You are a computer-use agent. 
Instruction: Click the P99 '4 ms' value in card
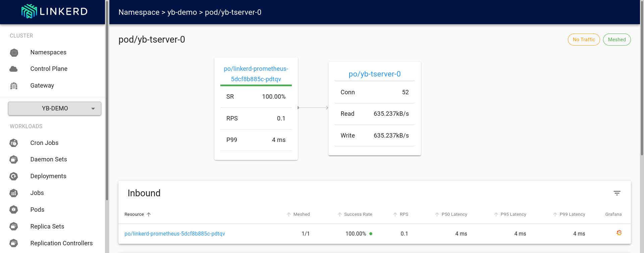click(x=279, y=140)
